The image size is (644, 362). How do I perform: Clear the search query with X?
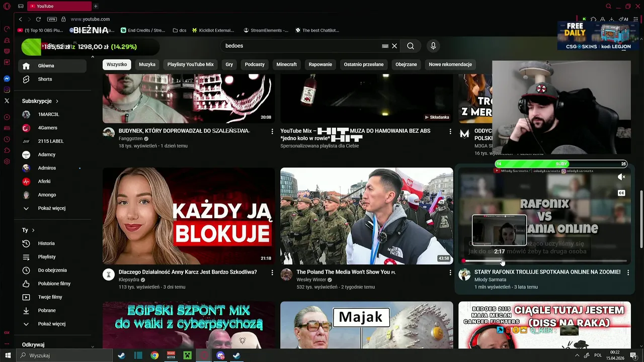[x=394, y=46]
